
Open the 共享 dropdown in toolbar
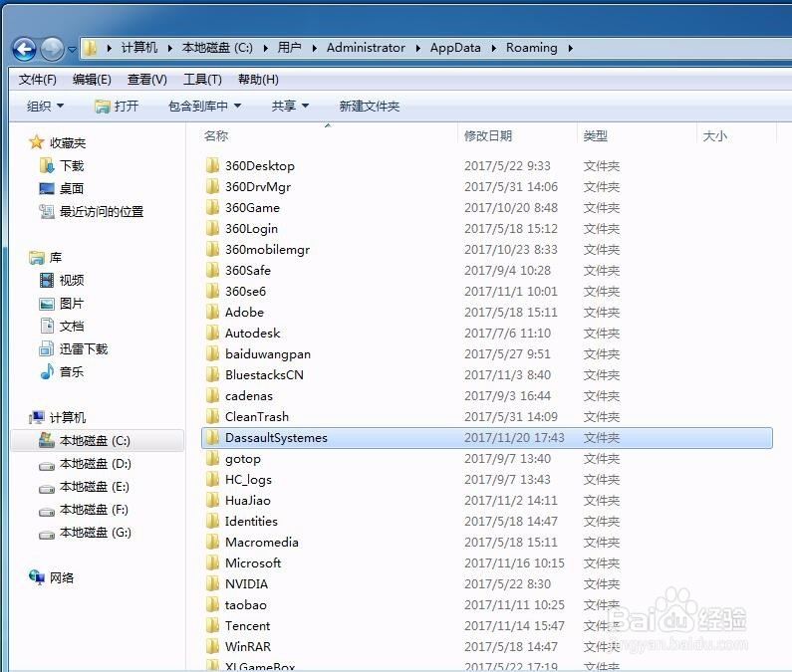[290, 106]
